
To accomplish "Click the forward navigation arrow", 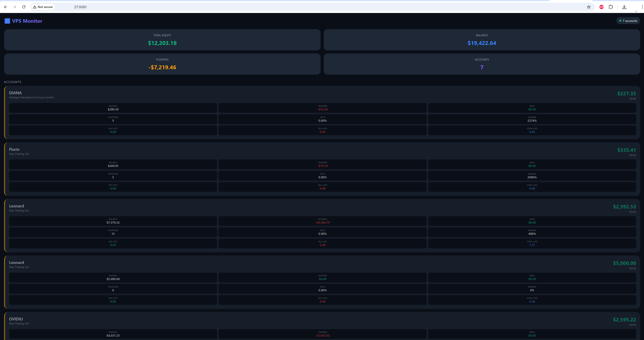I will coord(15,7).
